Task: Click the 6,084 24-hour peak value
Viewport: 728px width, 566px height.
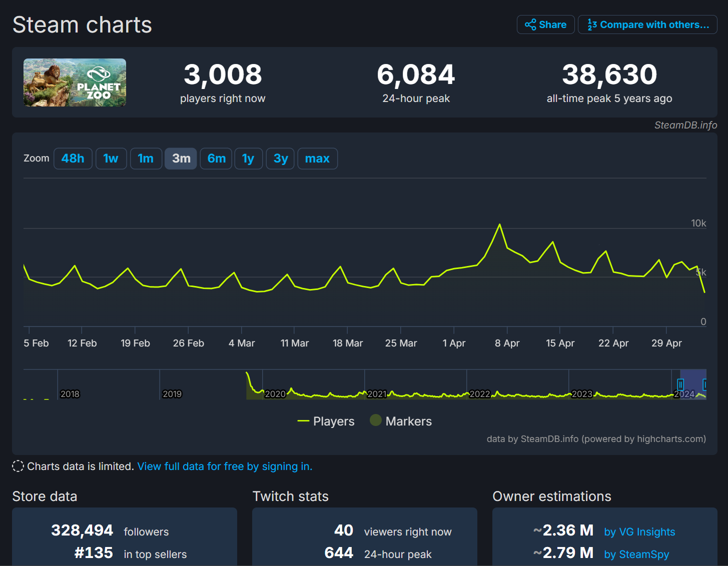Action: pos(416,74)
